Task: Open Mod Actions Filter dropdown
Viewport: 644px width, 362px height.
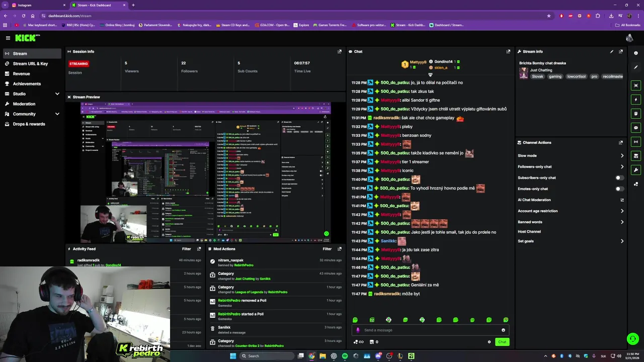Action: click(x=327, y=249)
